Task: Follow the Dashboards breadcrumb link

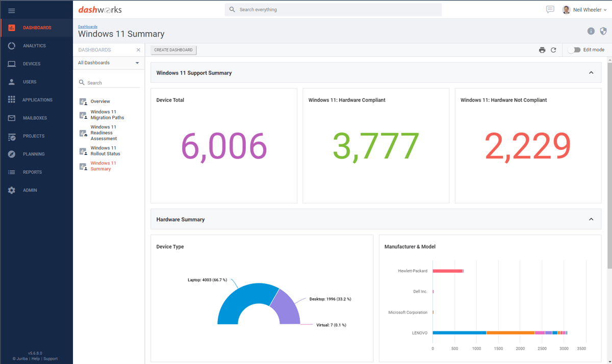Action: 88,27
